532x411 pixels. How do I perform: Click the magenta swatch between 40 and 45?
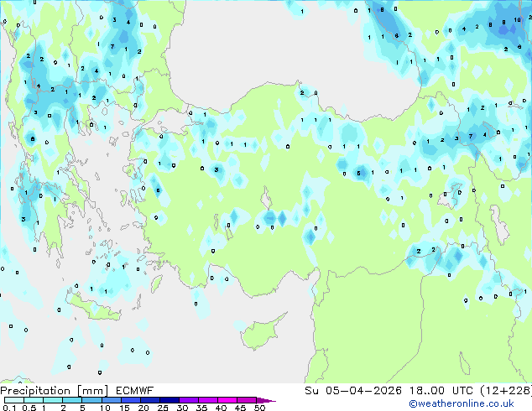coord(227,400)
